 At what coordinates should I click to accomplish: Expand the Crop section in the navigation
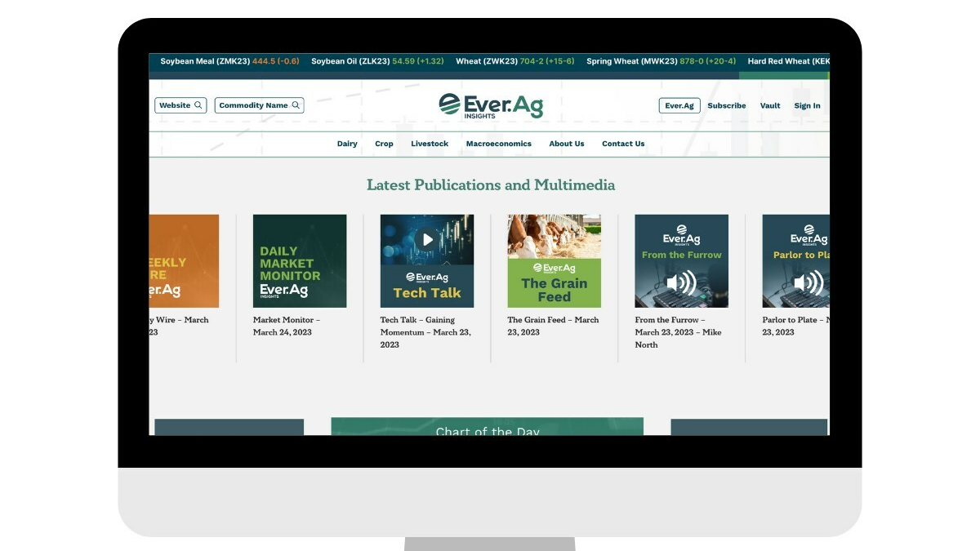point(382,144)
